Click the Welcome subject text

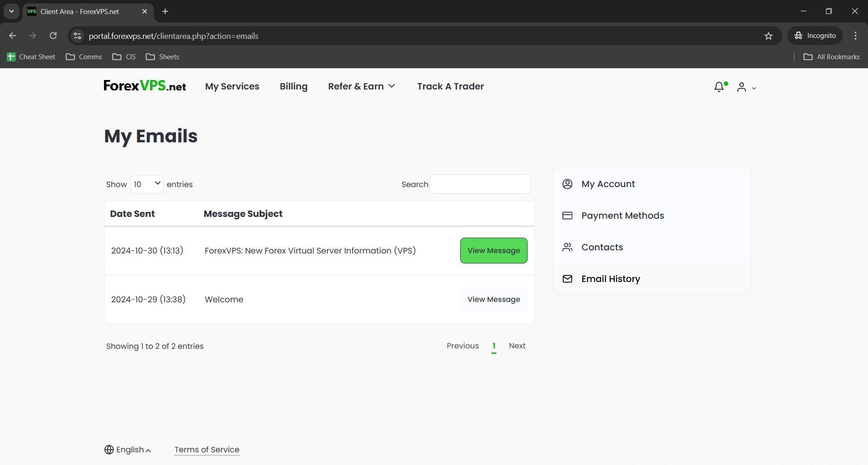(x=224, y=299)
